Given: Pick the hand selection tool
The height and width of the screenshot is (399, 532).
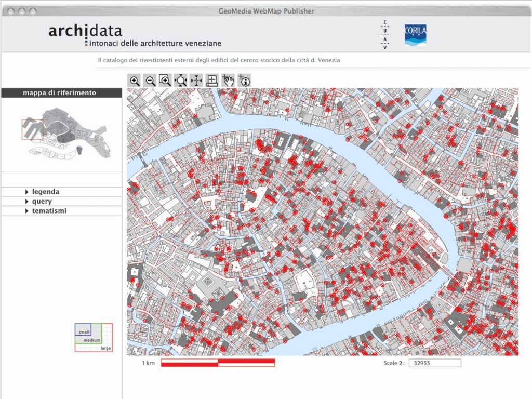Looking at the screenshot, I should (x=228, y=81).
